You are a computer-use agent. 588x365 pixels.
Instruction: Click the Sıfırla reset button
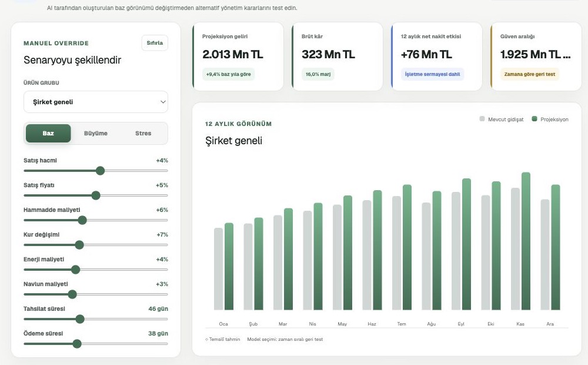[x=155, y=43]
